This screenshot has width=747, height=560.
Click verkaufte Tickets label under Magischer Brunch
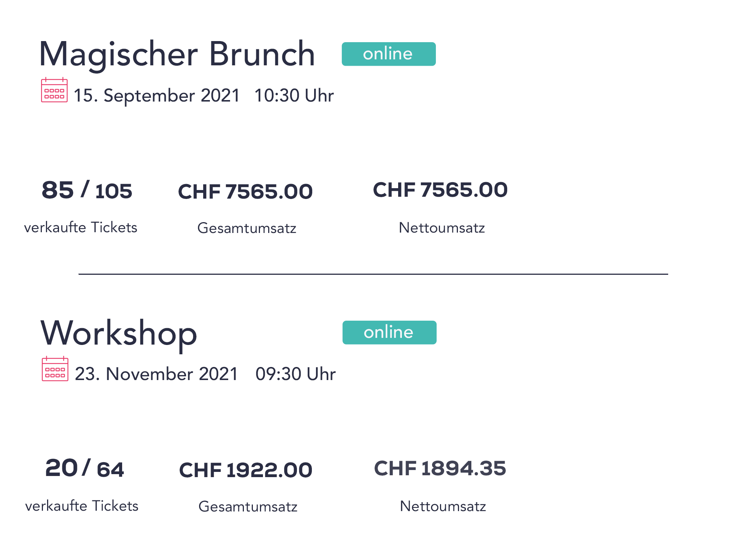pyautogui.click(x=81, y=227)
